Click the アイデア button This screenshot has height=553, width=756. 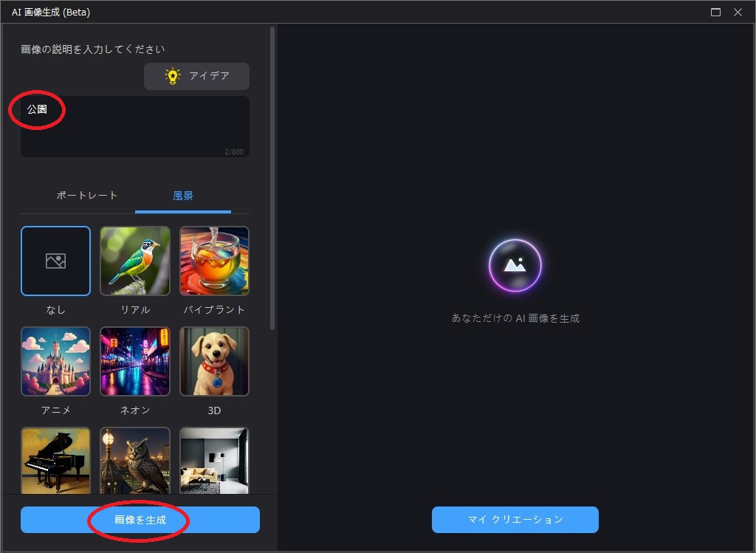196,76
